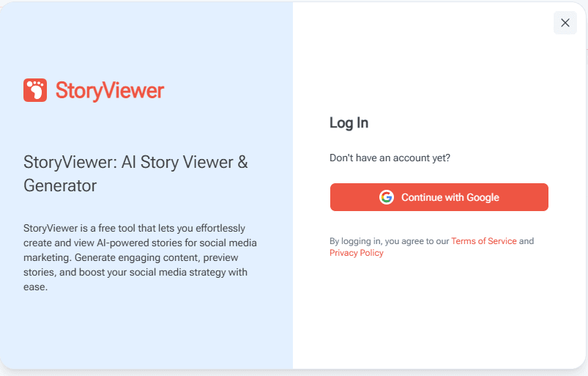The height and width of the screenshot is (376, 588).
Task: Click the "Don't have an account yet?" text
Action: pyautogui.click(x=390, y=158)
